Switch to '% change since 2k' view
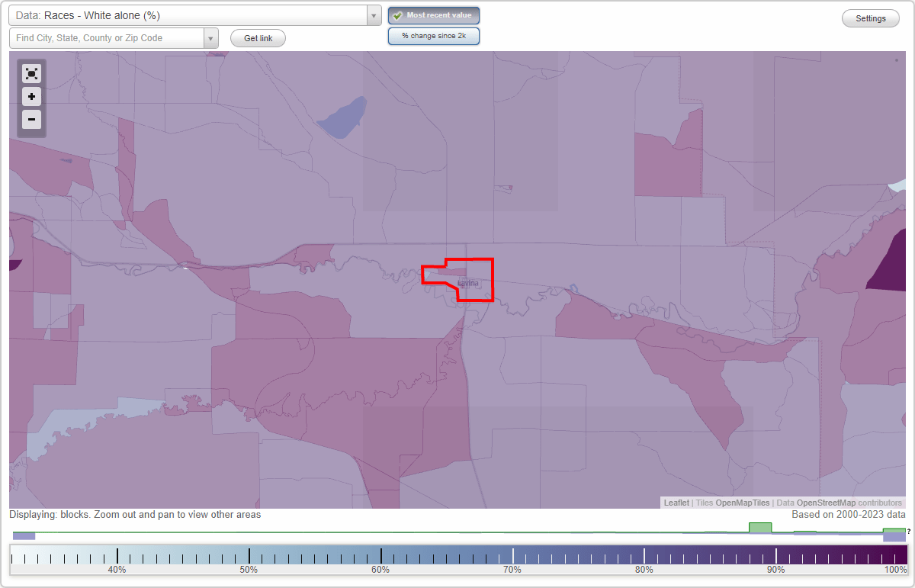Screen dimensions: 915x588 (x=434, y=35)
